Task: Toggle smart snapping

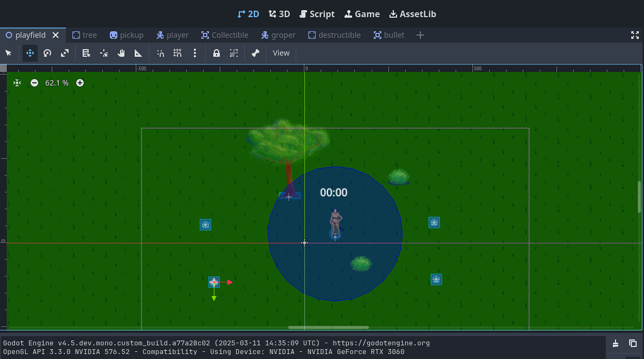Action: [x=161, y=53]
